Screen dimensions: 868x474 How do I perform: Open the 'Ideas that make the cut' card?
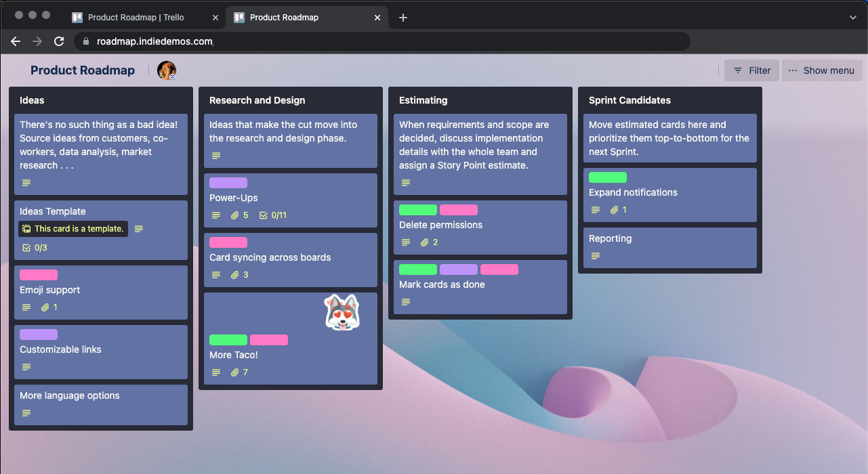point(291,141)
